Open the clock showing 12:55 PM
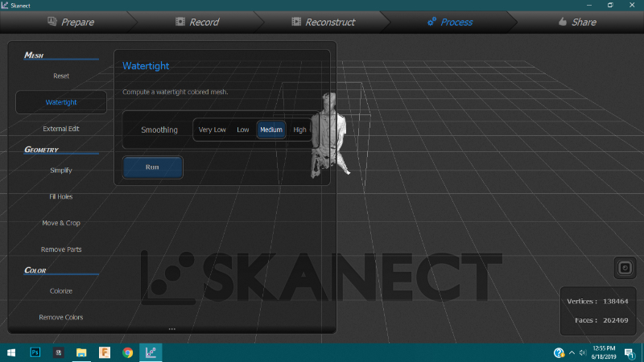 [x=604, y=352]
